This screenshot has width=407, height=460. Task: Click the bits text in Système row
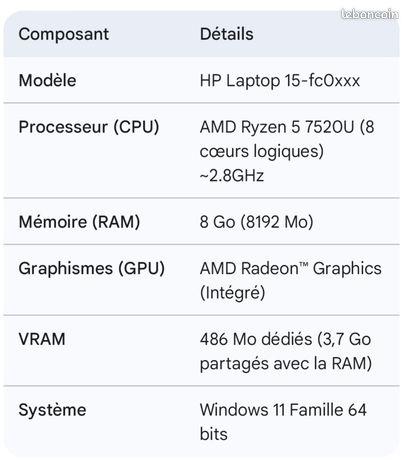pos(214,434)
